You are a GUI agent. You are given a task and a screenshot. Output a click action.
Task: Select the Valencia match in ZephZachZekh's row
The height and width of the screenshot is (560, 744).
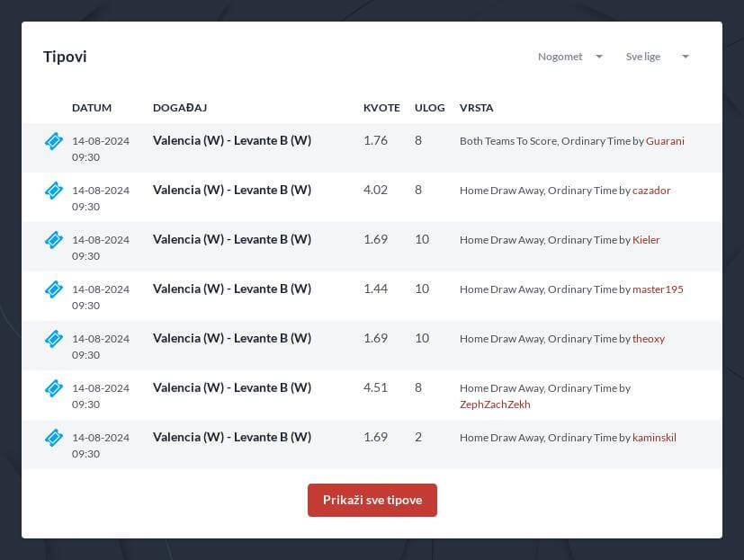pos(232,388)
